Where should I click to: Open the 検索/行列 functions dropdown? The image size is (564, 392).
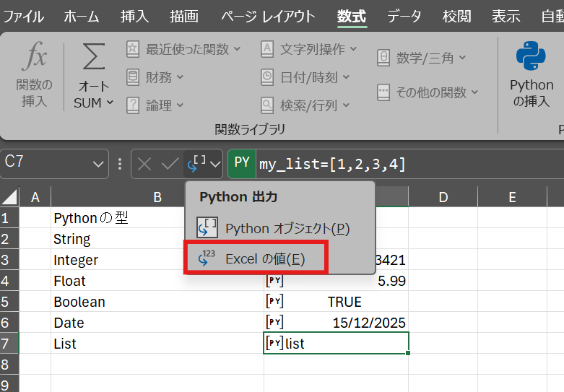(x=305, y=105)
